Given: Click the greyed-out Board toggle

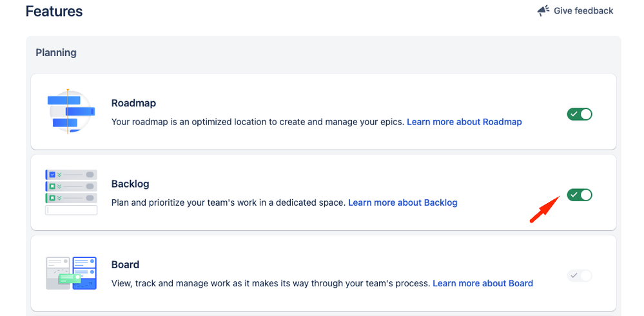Looking at the screenshot, I should click(x=580, y=275).
